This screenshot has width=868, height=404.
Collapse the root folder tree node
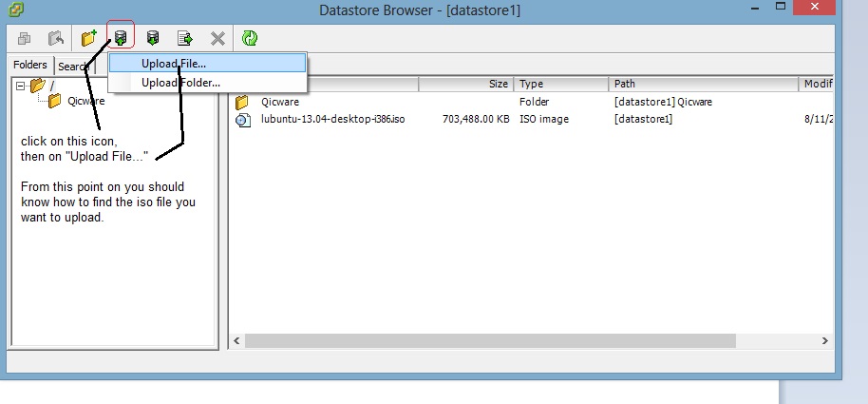(21, 86)
